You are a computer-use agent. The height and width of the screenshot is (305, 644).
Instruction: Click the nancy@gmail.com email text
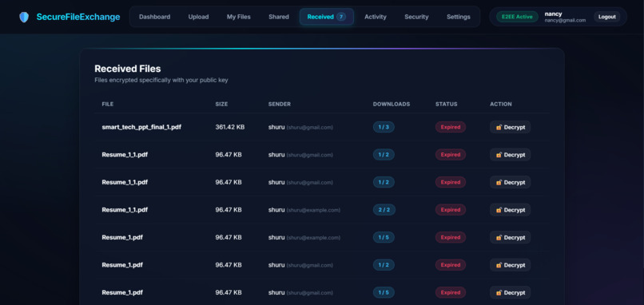pyautogui.click(x=565, y=20)
